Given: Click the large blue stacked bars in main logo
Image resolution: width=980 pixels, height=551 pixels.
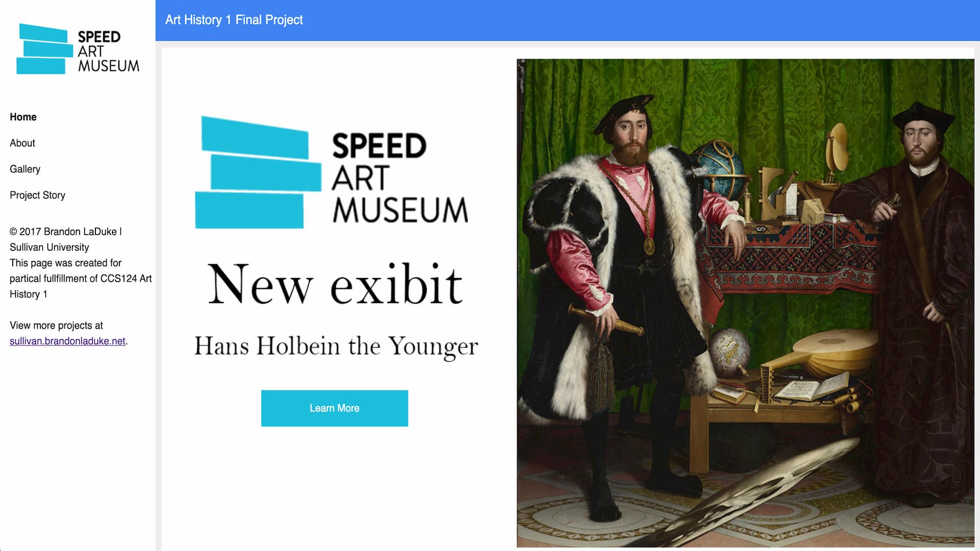Looking at the screenshot, I should [x=258, y=172].
